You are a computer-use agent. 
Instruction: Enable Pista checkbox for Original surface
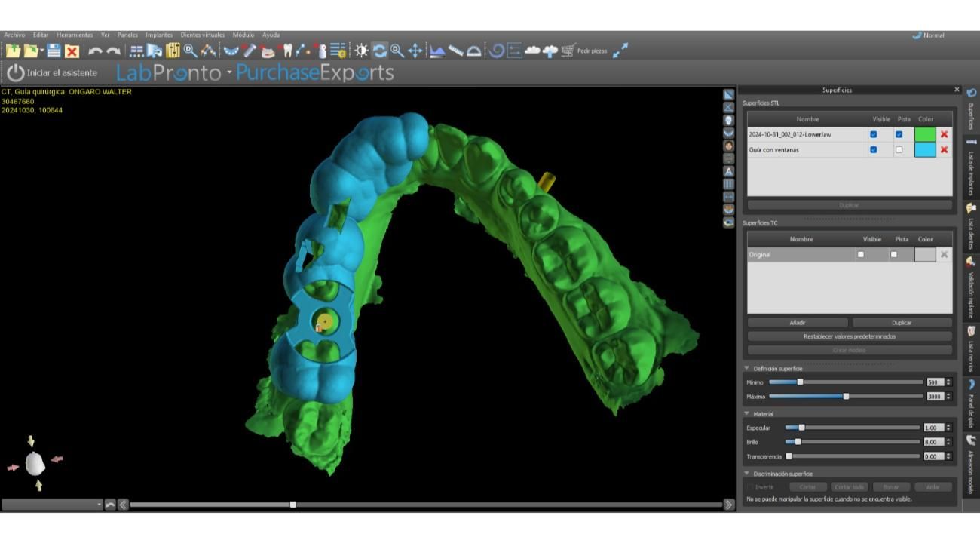coord(893,254)
